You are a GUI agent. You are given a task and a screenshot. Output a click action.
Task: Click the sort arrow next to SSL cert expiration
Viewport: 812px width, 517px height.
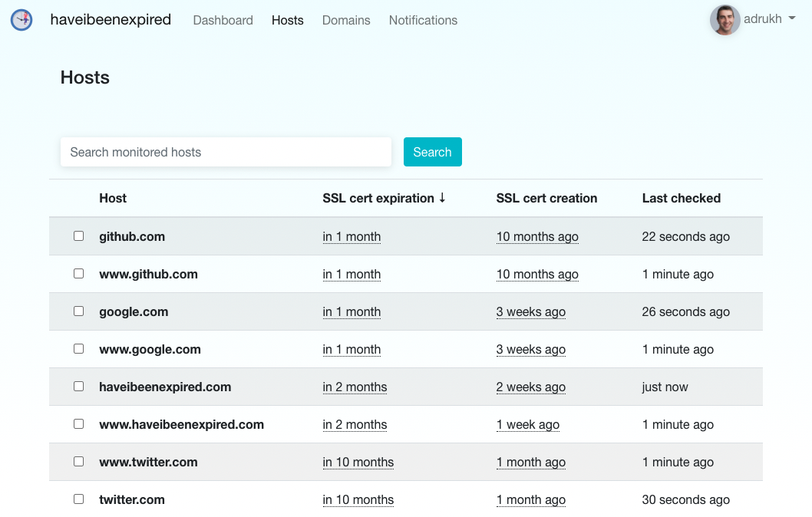[442, 198]
